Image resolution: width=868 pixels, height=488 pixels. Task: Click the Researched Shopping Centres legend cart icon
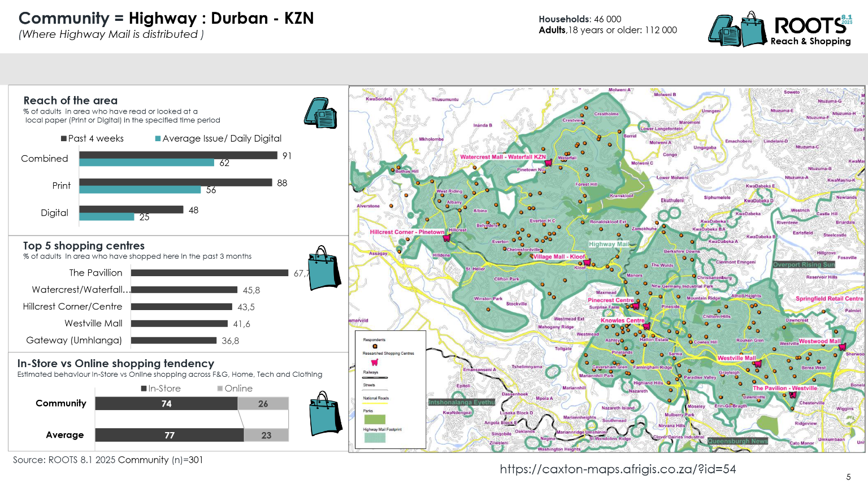coord(374,362)
